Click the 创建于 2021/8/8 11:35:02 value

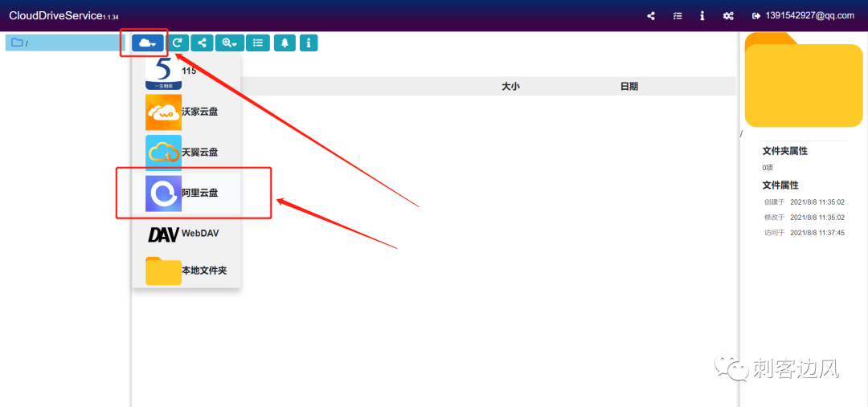point(817,201)
